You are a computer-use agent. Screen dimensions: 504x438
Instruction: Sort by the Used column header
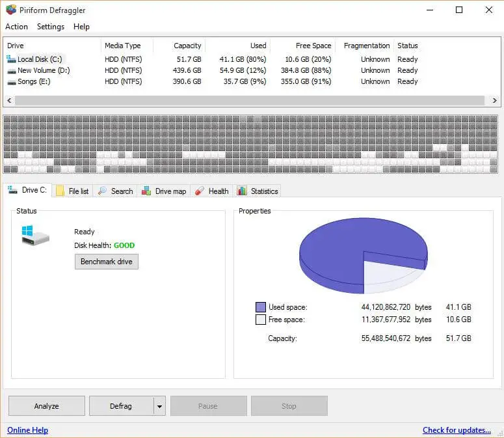[x=237, y=46]
